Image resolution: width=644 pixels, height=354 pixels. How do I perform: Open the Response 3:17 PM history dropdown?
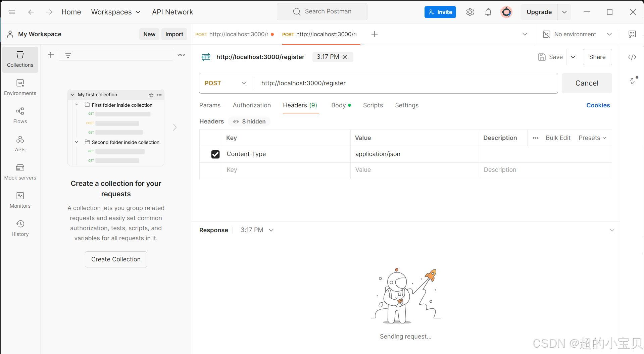click(x=257, y=230)
